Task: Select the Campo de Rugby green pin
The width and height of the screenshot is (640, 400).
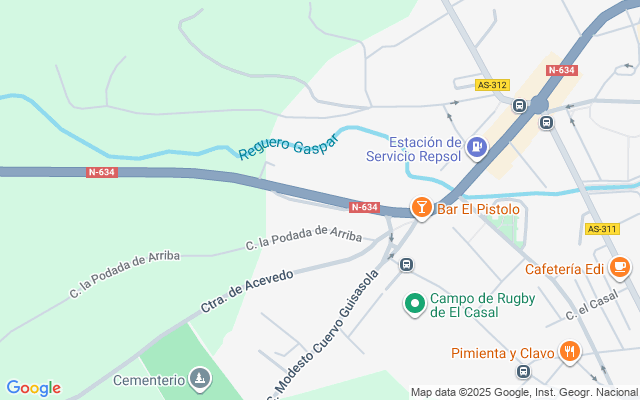Action: (415, 304)
